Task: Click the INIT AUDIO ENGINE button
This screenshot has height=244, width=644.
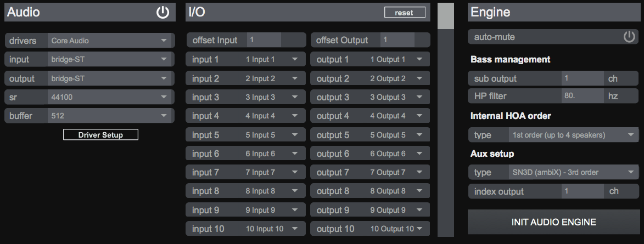Action: click(553, 222)
